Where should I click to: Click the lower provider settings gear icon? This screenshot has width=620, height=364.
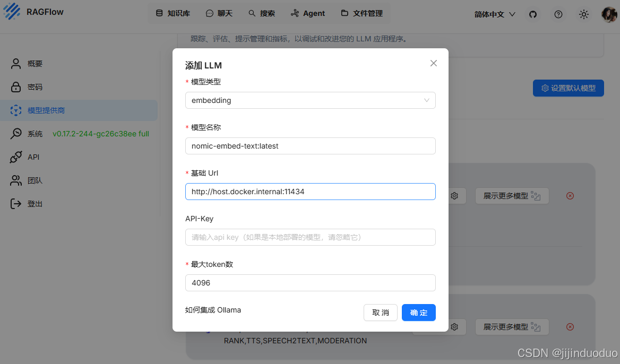pos(454,327)
